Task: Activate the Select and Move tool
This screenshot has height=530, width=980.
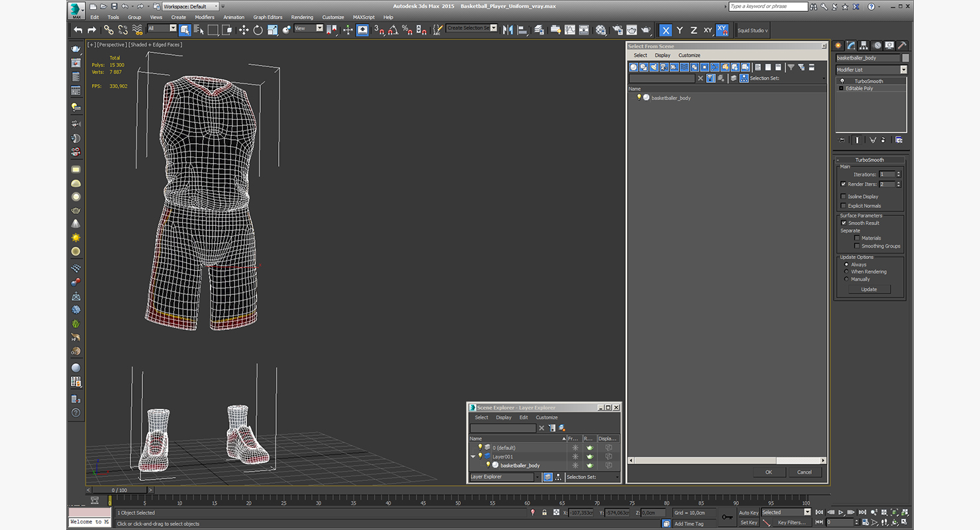Action: [x=244, y=30]
